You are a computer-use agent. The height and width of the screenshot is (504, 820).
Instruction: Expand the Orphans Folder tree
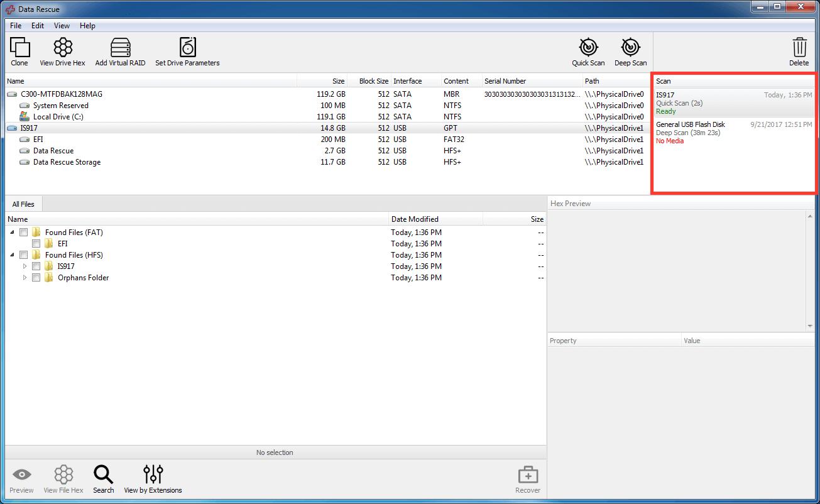(25, 277)
